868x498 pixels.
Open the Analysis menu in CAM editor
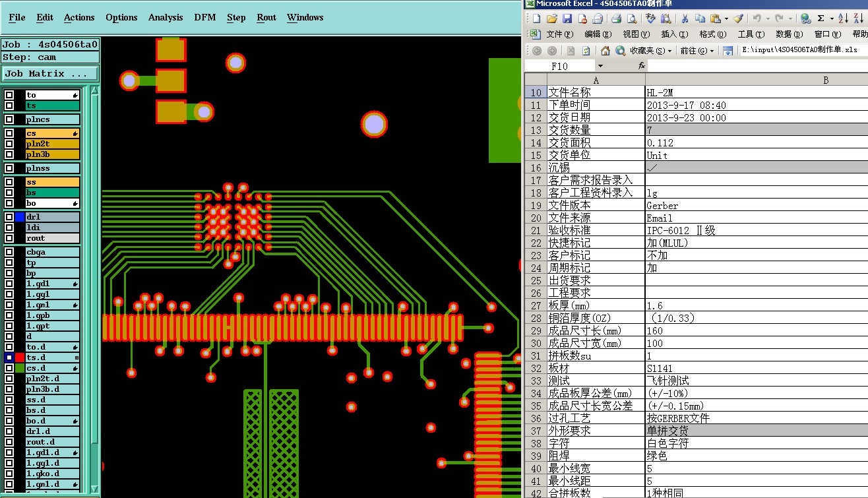(166, 18)
